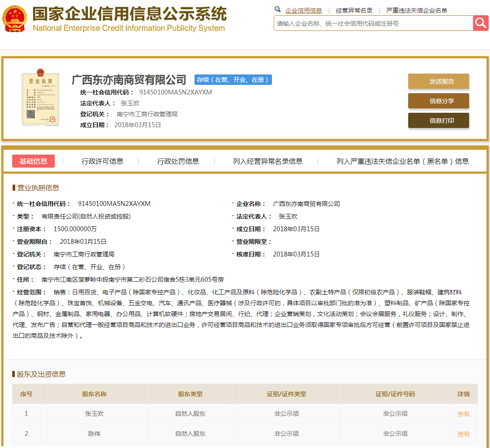Switch to the 列入经营异常名录信息 tab

click(x=268, y=161)
